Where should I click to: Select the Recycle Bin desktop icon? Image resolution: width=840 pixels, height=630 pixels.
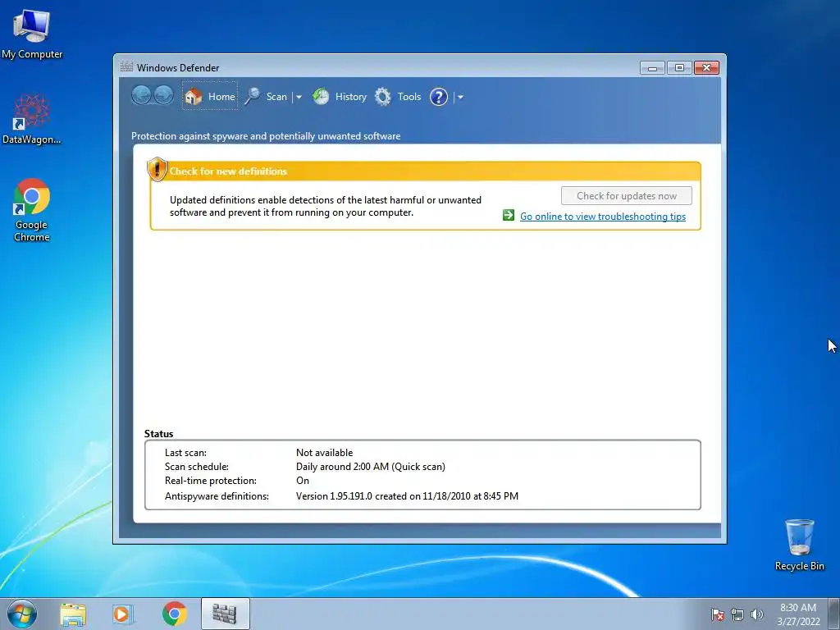click(799, 545)
